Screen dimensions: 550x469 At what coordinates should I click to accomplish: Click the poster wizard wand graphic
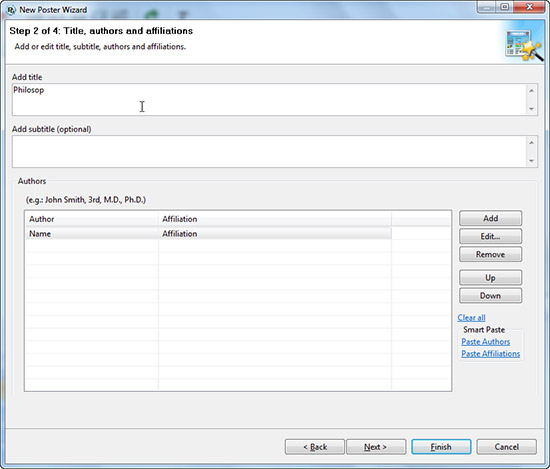click(x=524, y=45)
